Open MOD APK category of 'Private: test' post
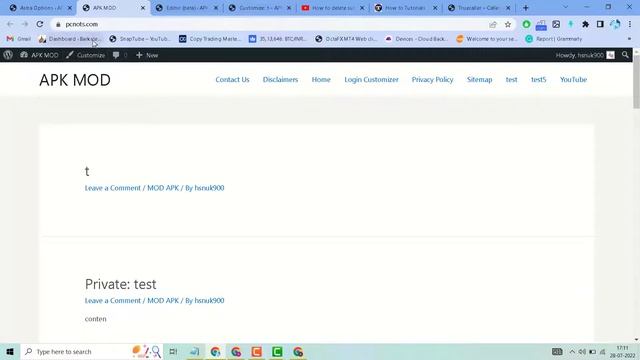640x360 pixels. click(x=163, y=300)
